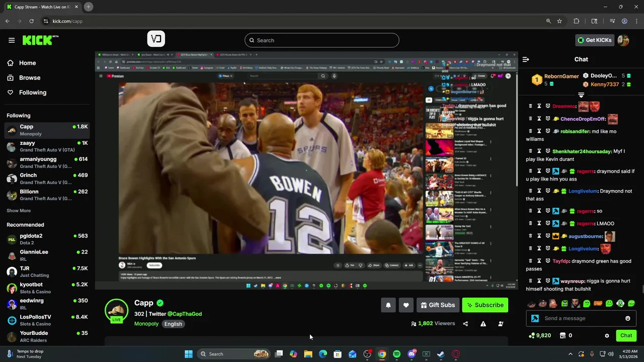Viewport: 644px width, 362px height.
Task: Share the stream using the share icon
Action: 465,324
